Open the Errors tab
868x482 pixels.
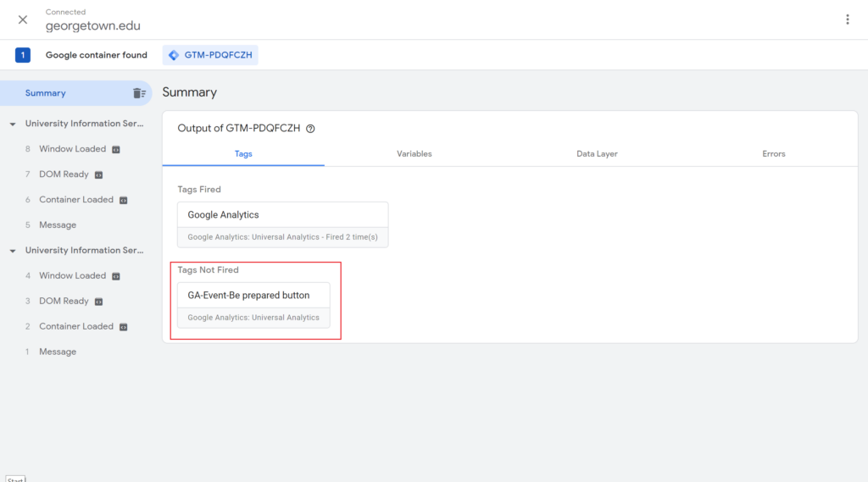(773, 154)
